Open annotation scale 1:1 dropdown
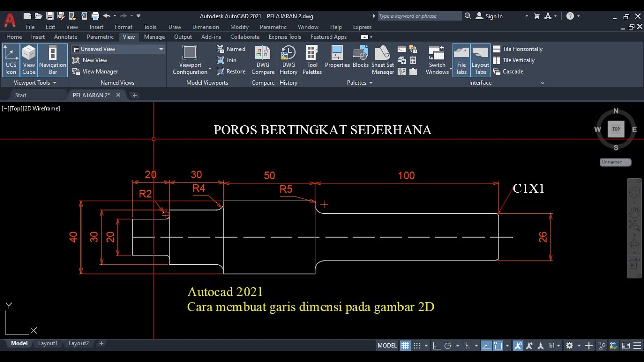The image size is (644, 362). (x=555, y=346)
